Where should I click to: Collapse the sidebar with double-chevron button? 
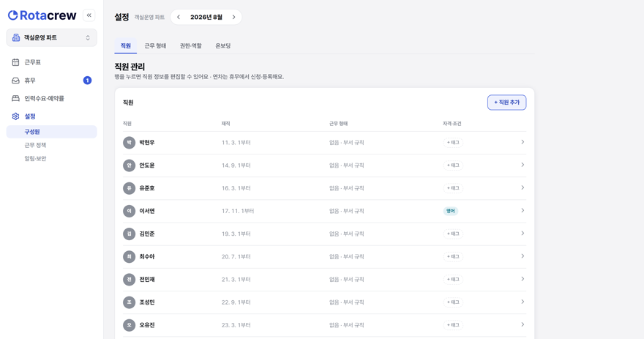[89, 15]
